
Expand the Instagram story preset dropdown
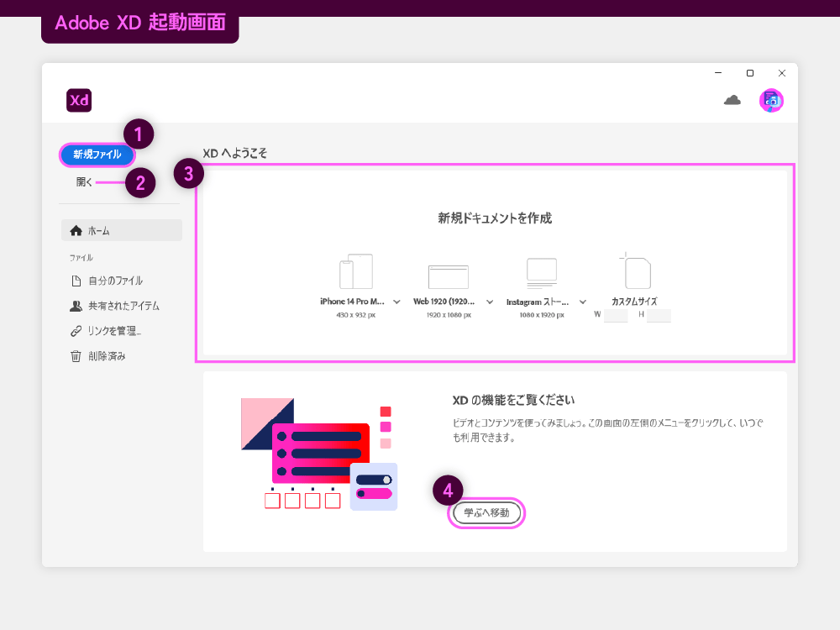click(583, 302)
